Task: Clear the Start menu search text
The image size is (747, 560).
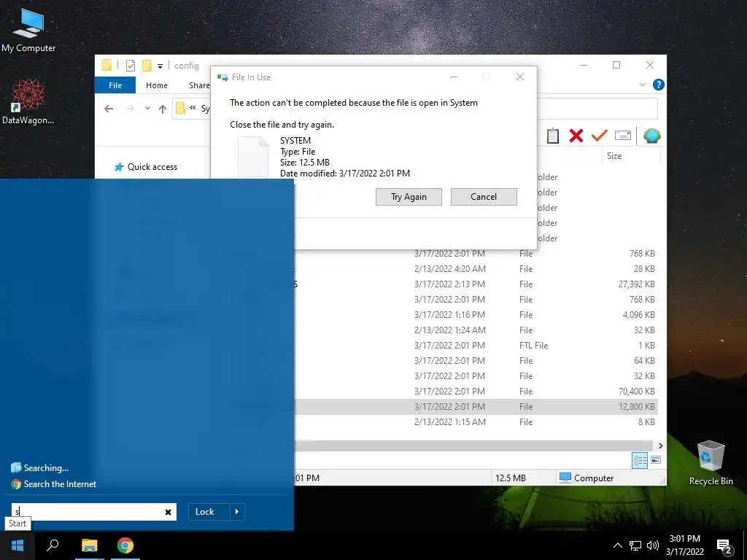Action: 168,513
